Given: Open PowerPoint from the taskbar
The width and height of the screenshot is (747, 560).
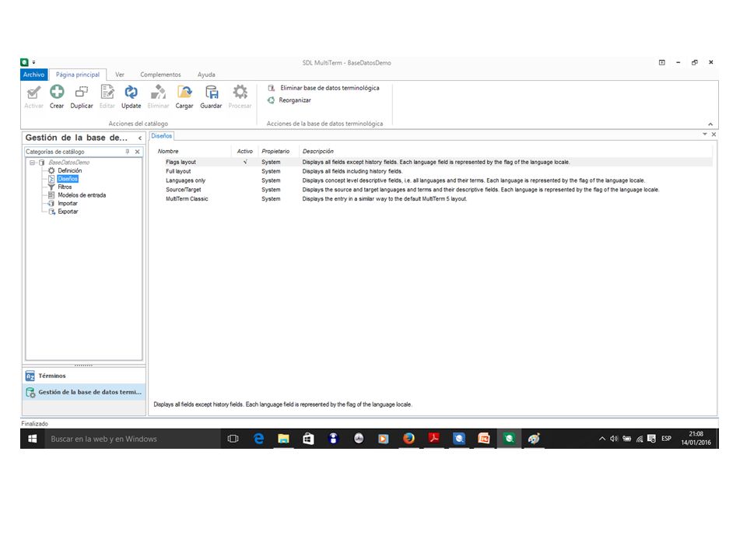Looking at the screenshot, I should tap(483, 439).
